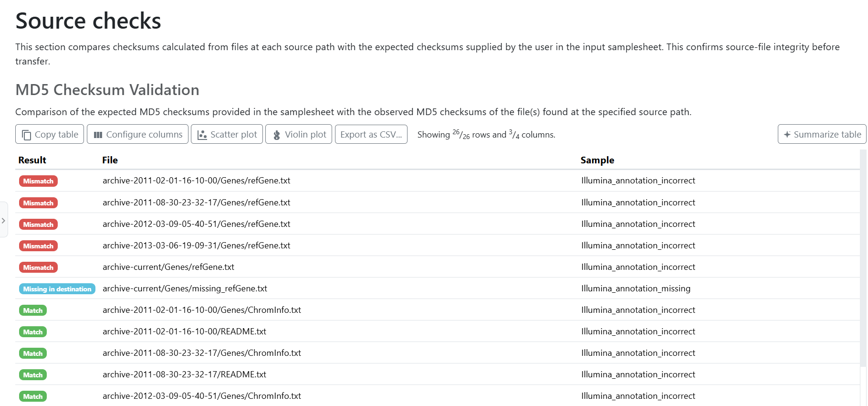Click sample cell in archive-current/Genes/refGene.txt row
The image size is (868, 406).
[638, 267]
